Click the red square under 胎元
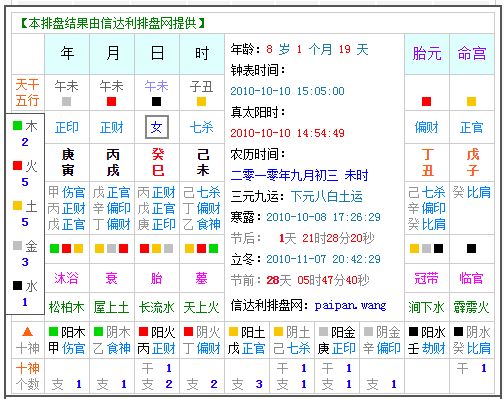Viewport: 504px width, 399px height. (x=426, y=101)
